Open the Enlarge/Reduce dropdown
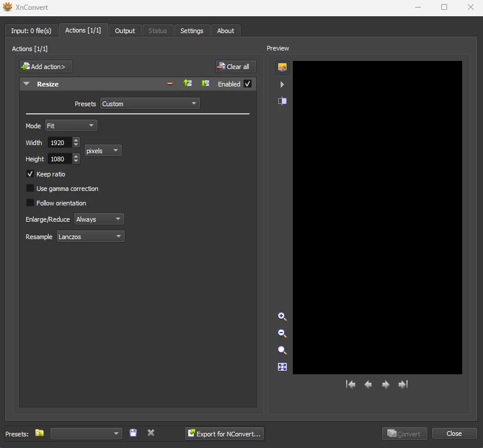Screen dimensions: 483x448 click(99, 219)
